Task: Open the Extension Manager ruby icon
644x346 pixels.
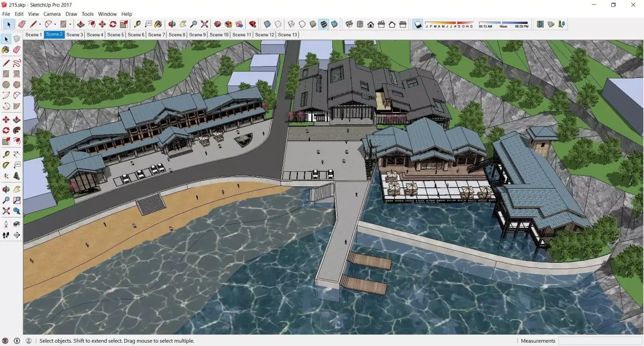Action: 252,24
